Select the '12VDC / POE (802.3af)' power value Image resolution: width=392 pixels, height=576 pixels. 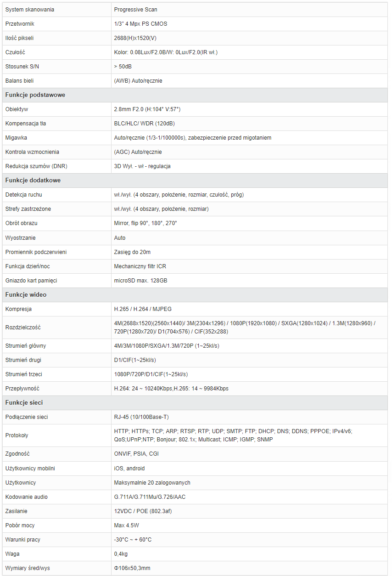point(143,511)
